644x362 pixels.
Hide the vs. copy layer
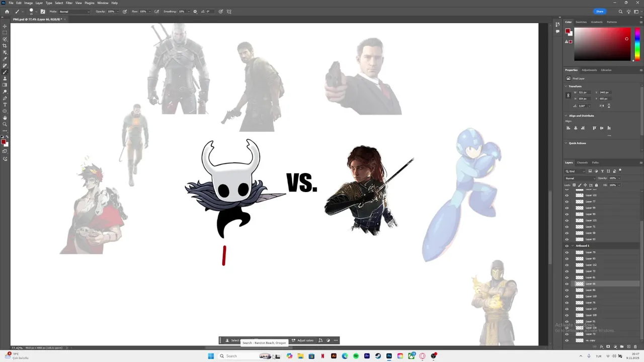567,340
